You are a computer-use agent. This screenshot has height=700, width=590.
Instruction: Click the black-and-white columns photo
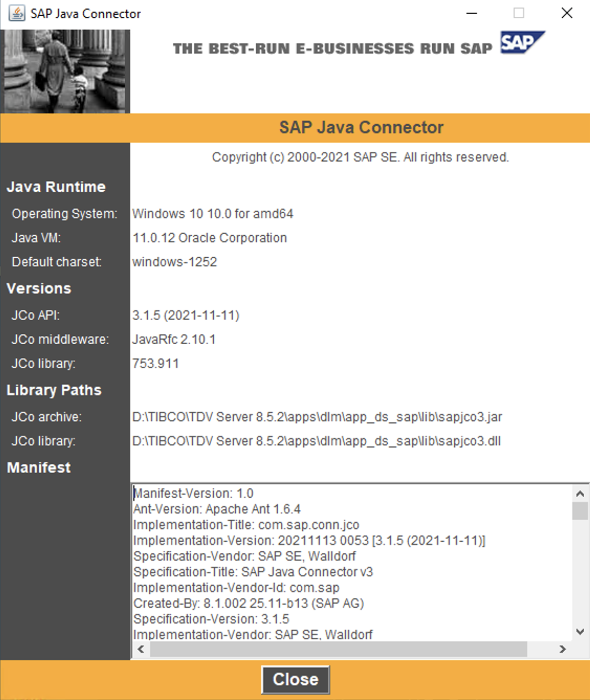point(65,71)
